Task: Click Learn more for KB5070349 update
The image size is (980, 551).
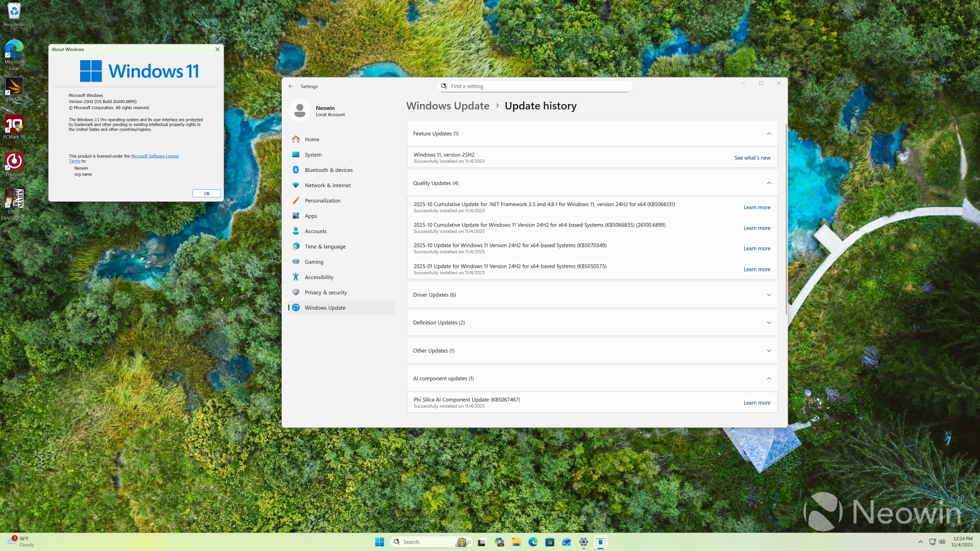Action: (x=757, y=249)
